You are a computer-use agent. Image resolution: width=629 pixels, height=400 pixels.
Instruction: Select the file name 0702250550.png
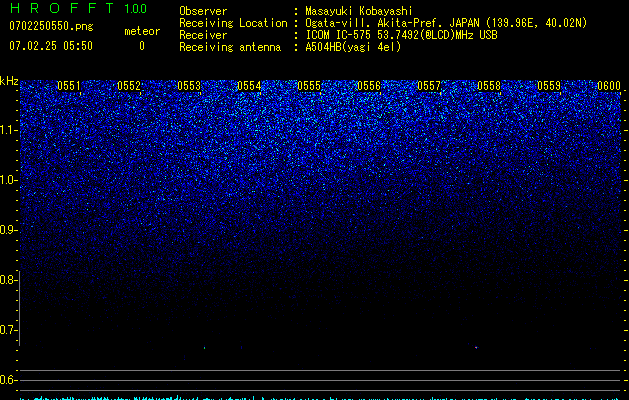coord(51,27)
